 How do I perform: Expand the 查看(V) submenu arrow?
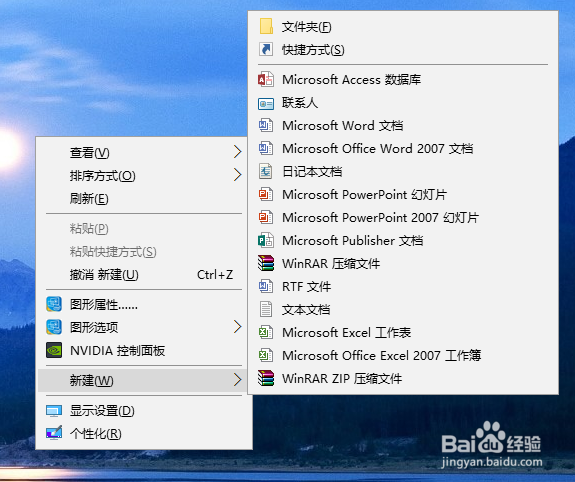pyautogui.click(x=238, y=152)
